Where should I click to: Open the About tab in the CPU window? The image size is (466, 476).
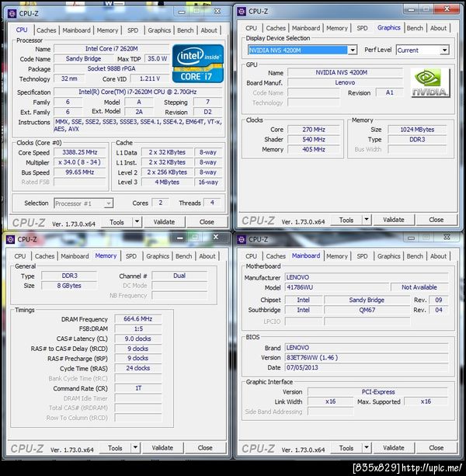point(209,30)
